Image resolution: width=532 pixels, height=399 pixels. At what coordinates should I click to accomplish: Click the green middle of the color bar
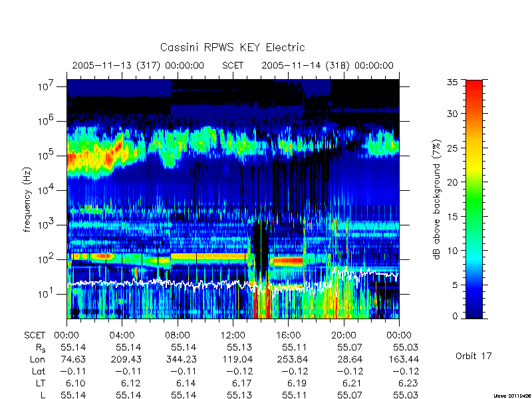point(474,199)
